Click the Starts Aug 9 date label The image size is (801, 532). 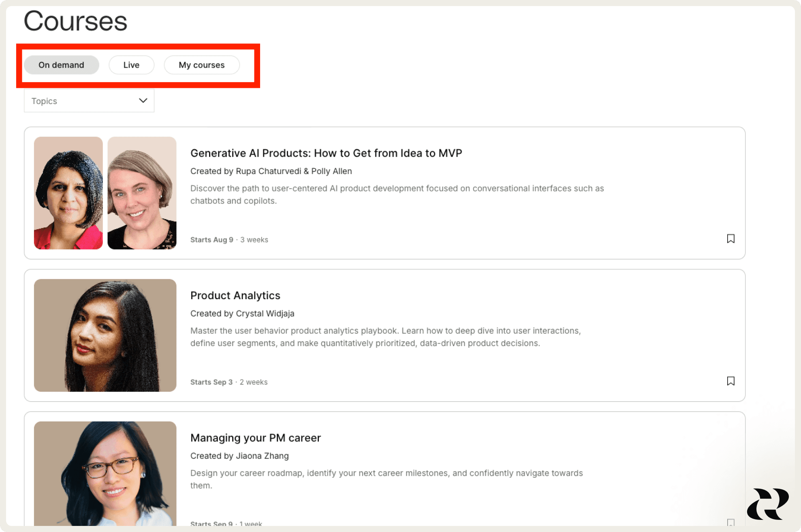coord(211,239)
